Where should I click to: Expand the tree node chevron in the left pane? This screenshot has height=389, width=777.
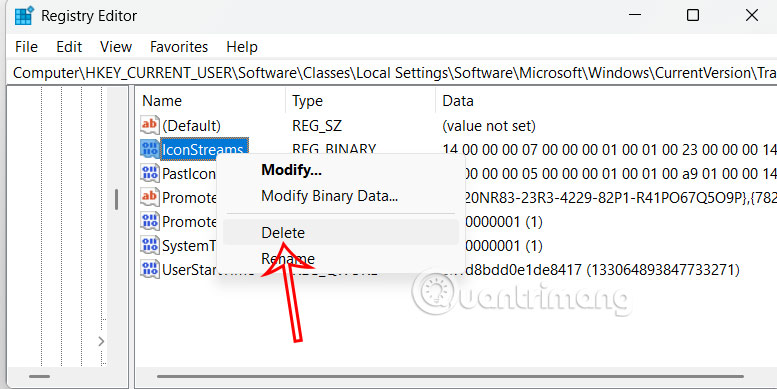pos(101,341)
